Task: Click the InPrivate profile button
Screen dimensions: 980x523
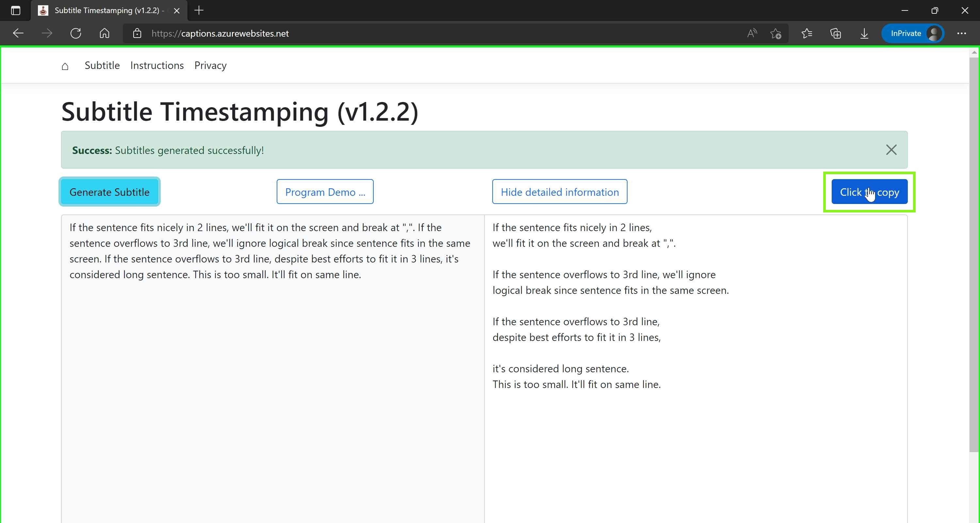Action: (x=913, y=33)
